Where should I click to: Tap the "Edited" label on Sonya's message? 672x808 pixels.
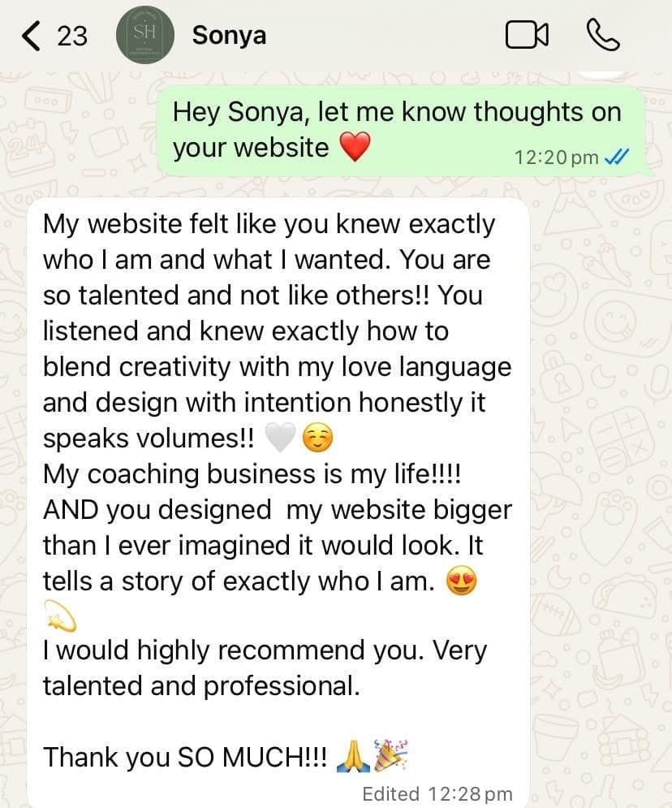(390, 793)
